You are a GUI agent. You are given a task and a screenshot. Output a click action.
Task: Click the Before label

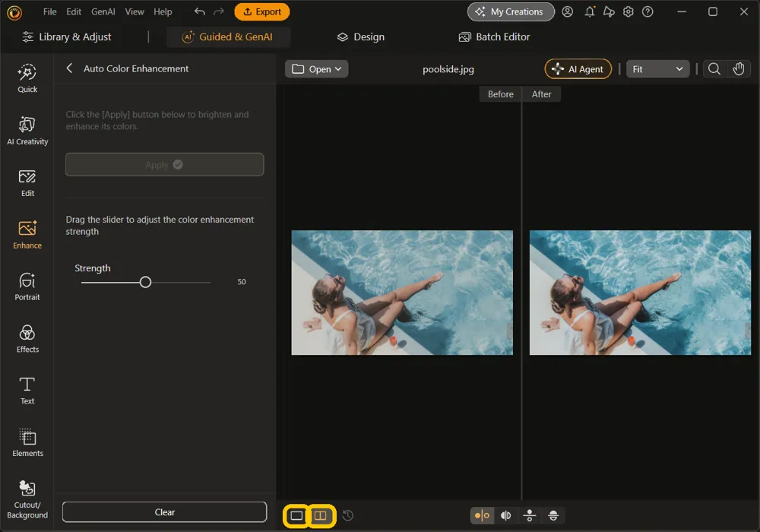[500, 94]
